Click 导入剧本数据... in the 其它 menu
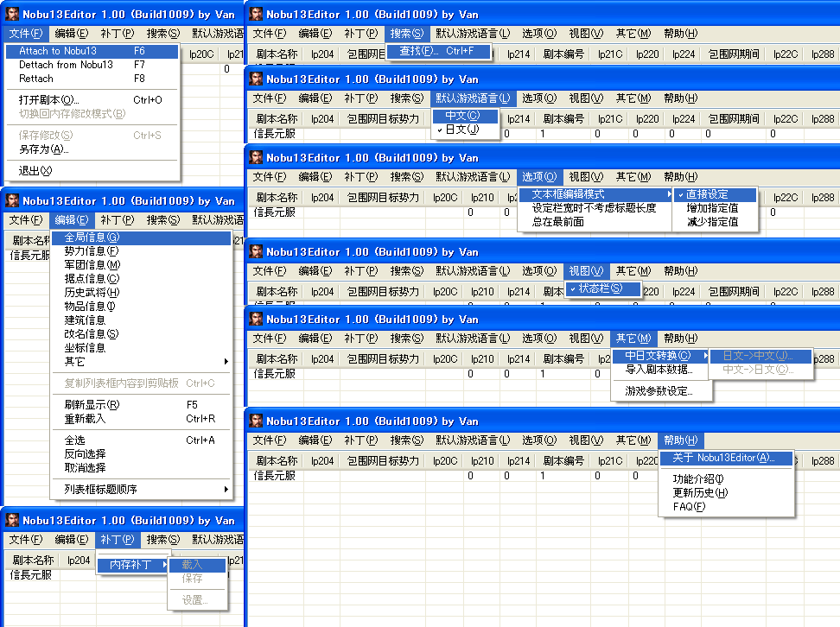840x627 pixels. click(x=661, y=370)
